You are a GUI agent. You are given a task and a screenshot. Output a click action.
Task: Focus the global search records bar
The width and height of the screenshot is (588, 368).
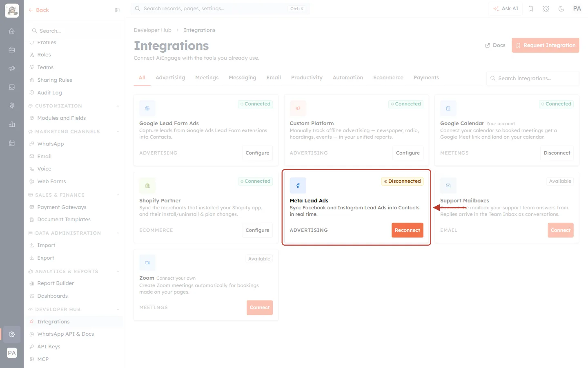[220, 9]
